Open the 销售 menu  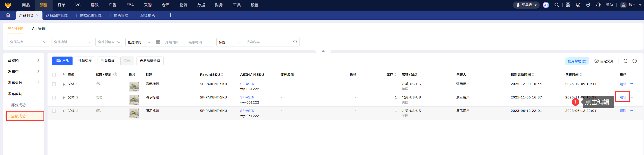tap(43, 5)
